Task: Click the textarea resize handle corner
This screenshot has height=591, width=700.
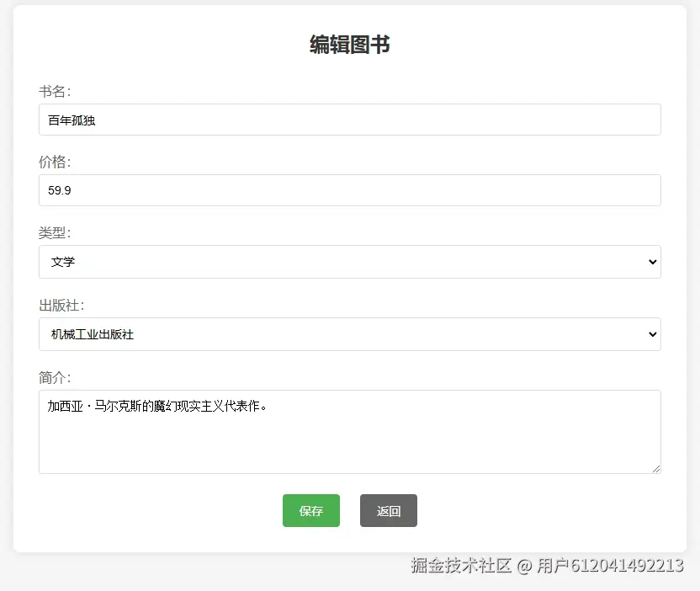Action: (x=657, y=469)
